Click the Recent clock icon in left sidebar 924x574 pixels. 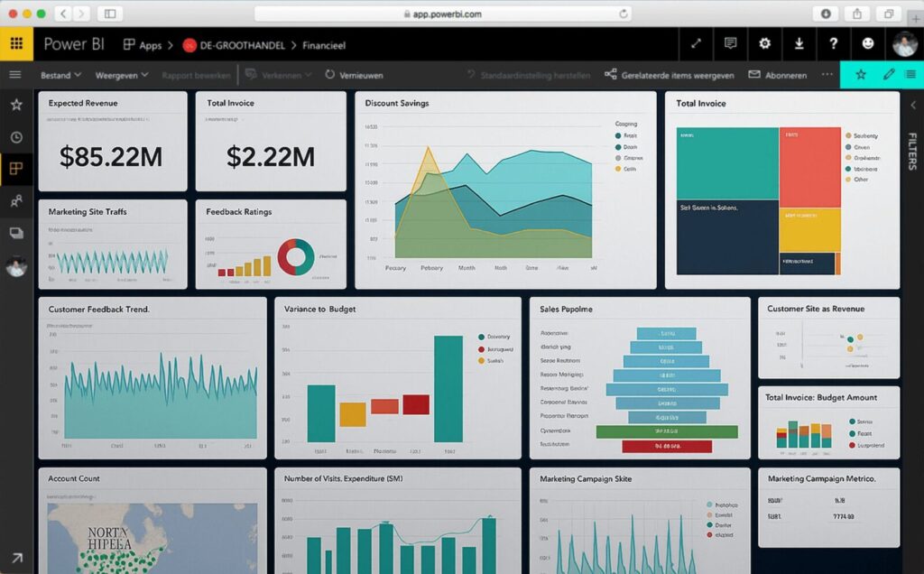pos(14,136)
